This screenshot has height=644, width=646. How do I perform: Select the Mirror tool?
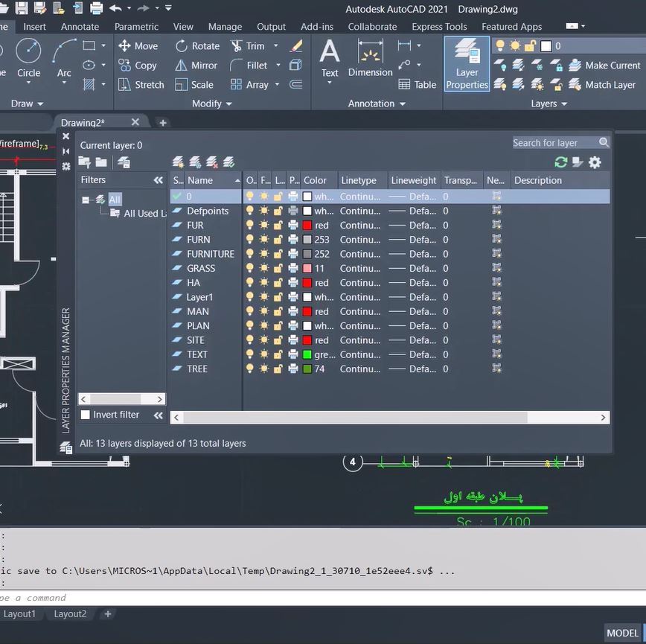(x=196, y=65)
